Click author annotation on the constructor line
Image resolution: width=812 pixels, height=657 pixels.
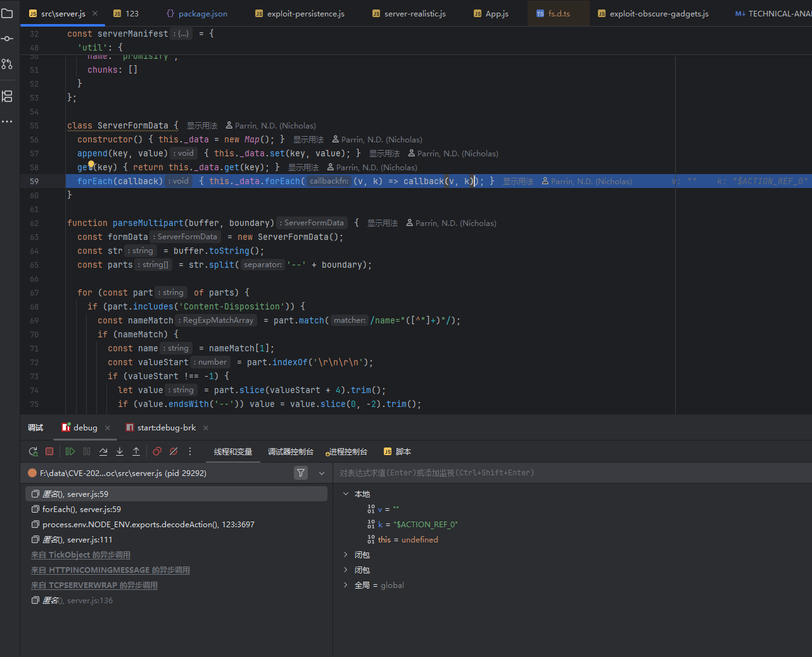pos(377,139)
